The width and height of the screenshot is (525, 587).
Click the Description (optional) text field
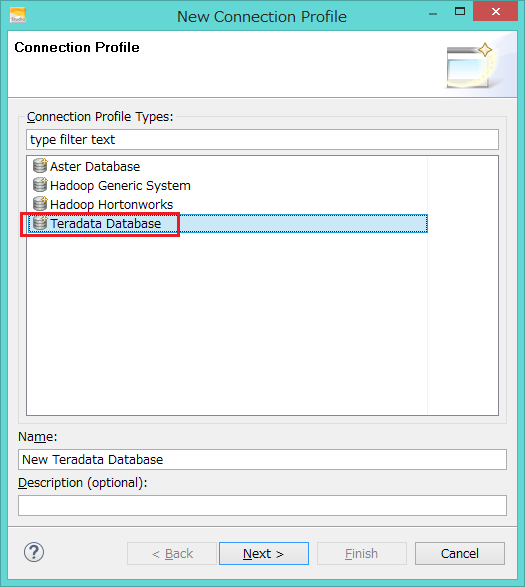[262, 505]
